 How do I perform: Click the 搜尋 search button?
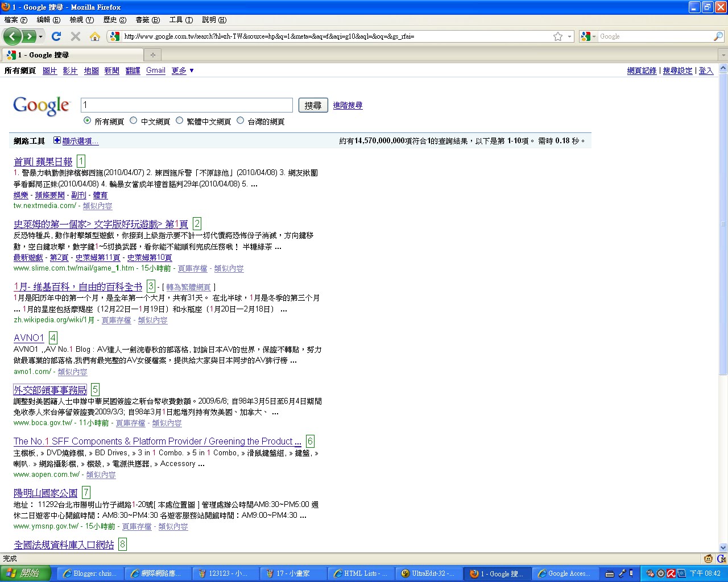pyautogui.click(x=313, y=105)
